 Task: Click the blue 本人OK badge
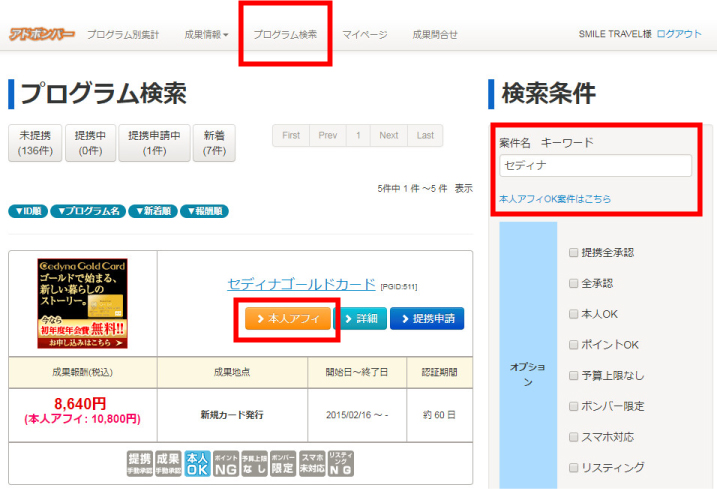click(x=197, y=463)
